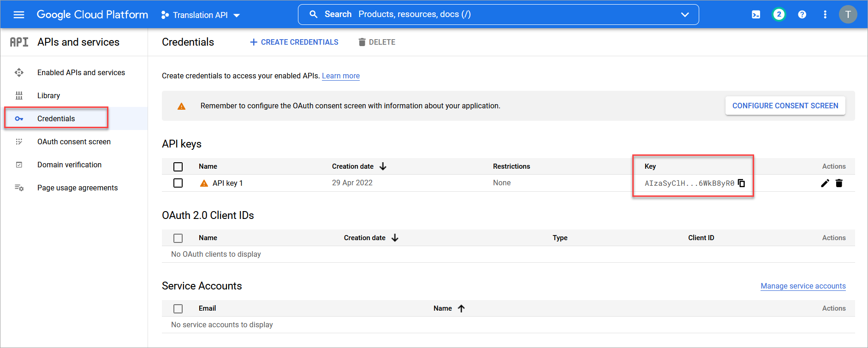Open Page usage agreements
The image size is (868, 348).
tap(77, 188)
